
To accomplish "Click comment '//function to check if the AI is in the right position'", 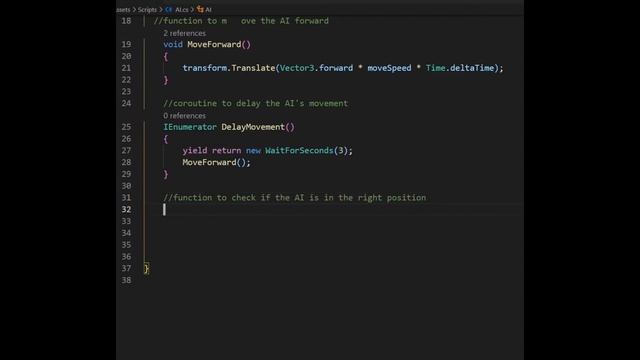I will coord(294,198).
